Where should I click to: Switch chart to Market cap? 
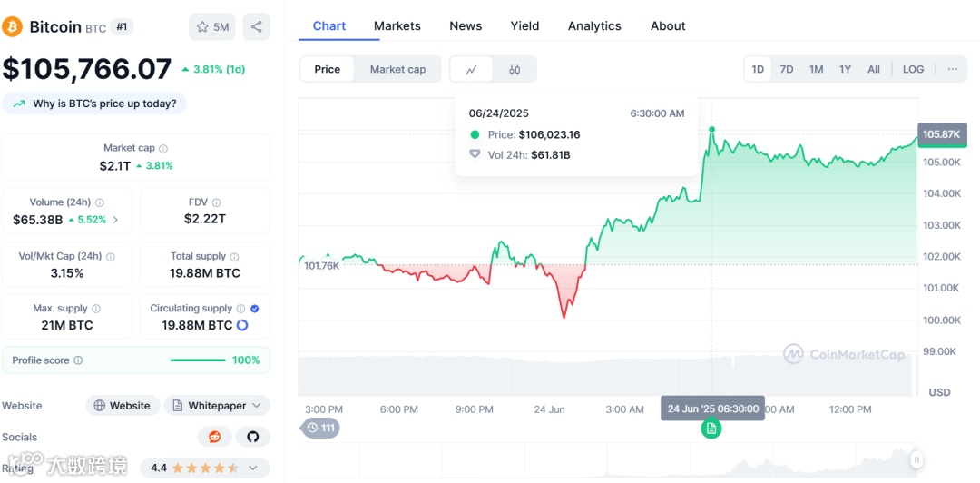397,69
